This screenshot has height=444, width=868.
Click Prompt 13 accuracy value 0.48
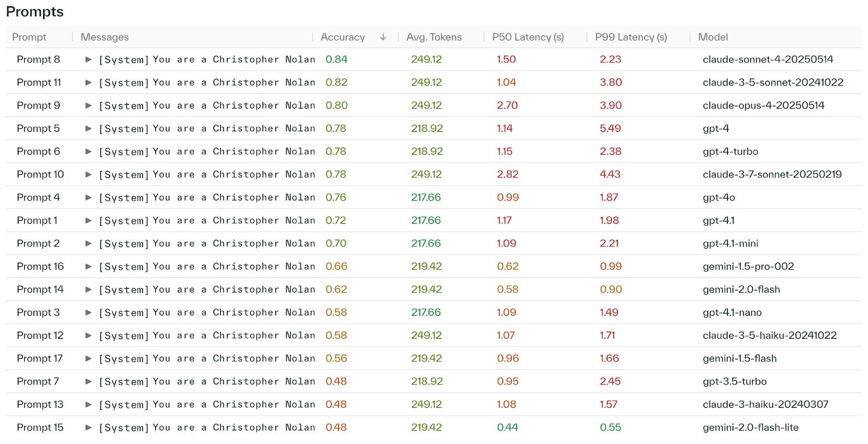(336, 404)
